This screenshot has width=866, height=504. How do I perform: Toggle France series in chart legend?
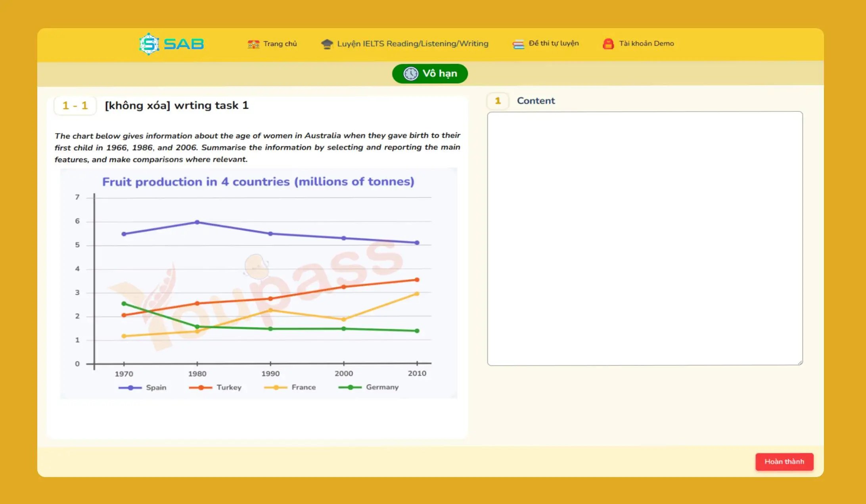(x=303, y=387)
